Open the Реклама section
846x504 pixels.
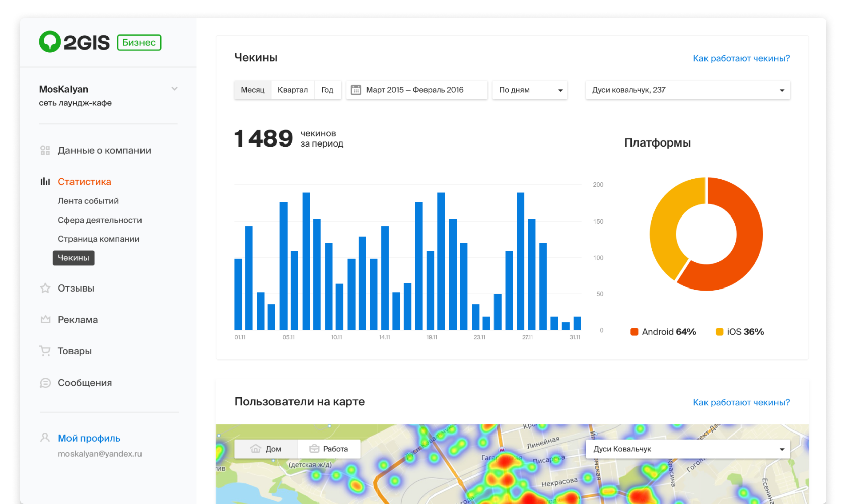click(78, 320)
